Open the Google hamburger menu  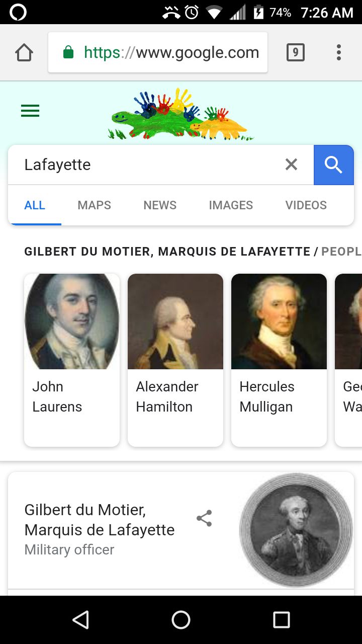click(30, 111)
